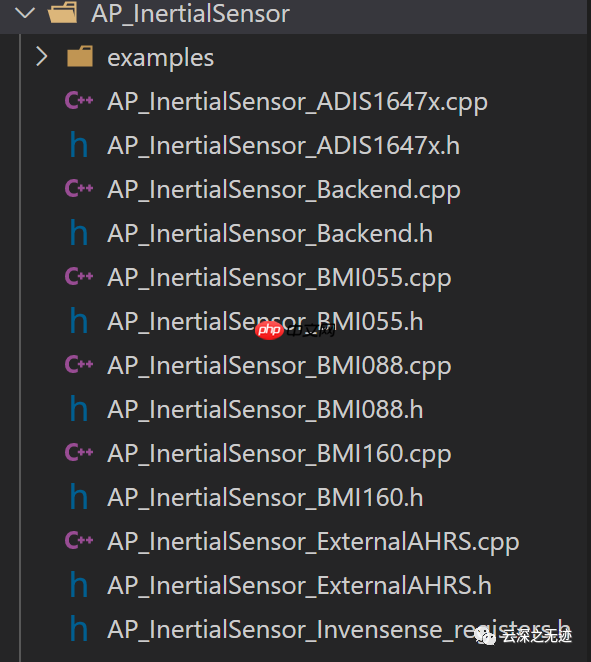Collapse the AP_InertialSensor folder chevron

pos(24,13)
